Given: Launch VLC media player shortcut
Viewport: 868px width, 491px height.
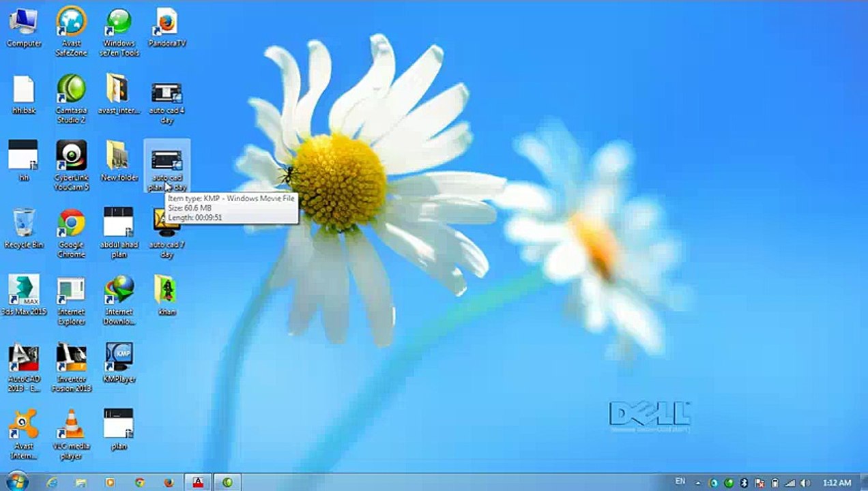Looking at the screenshot, I should coord(72,434).
